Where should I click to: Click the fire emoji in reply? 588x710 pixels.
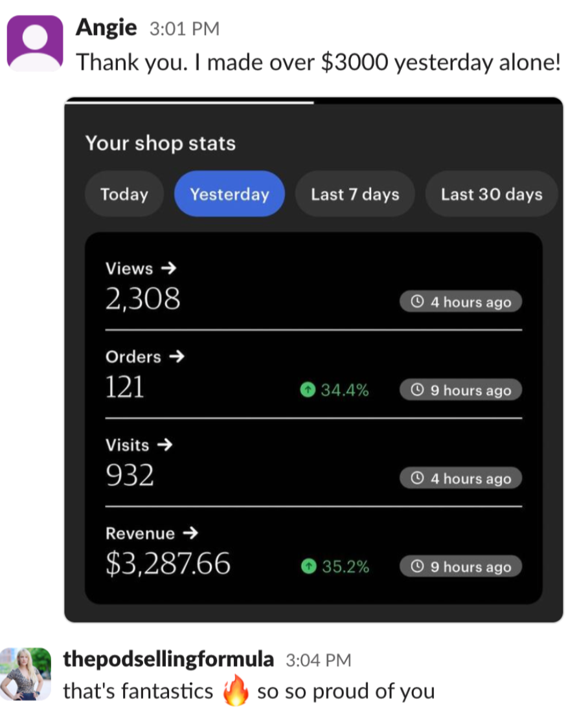[235, 692]
